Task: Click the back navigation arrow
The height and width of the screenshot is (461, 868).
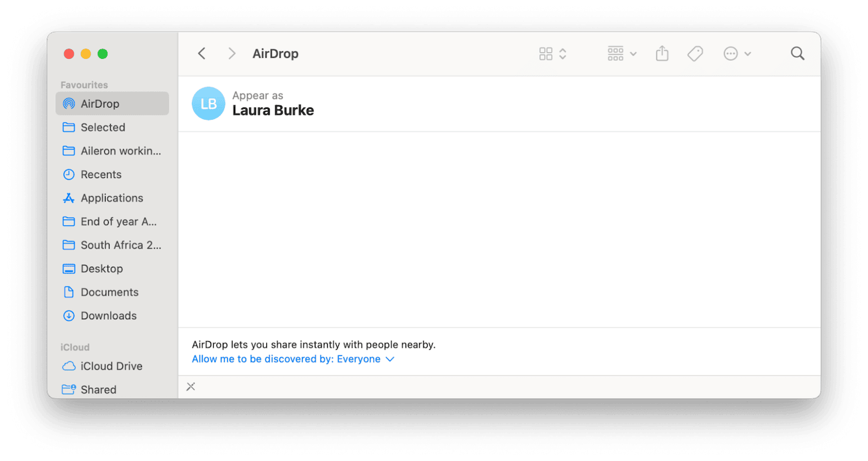Action: pyautogui.click(x=201, y=53)
